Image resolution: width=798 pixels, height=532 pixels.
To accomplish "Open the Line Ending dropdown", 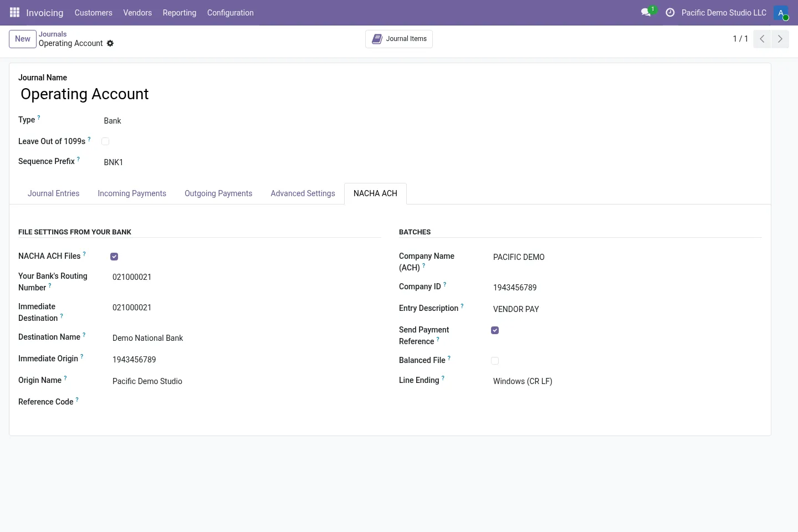I will (x=523, y=381).
